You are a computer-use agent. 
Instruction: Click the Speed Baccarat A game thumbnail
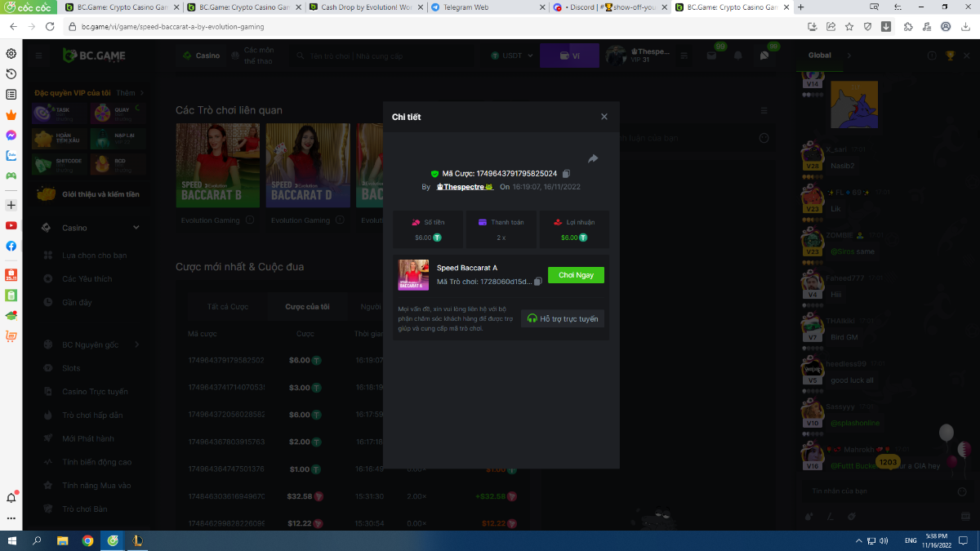[413, 275]
